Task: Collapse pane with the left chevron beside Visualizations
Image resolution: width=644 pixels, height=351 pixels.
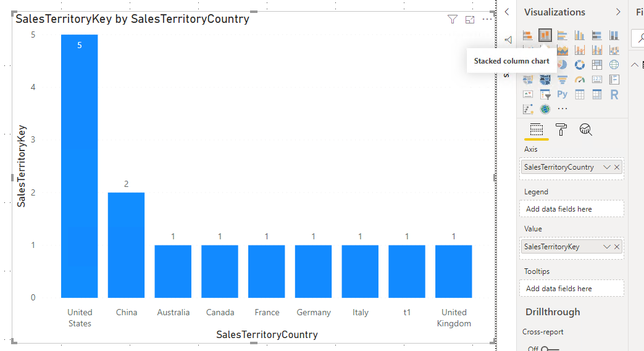Action: point(507,12)
